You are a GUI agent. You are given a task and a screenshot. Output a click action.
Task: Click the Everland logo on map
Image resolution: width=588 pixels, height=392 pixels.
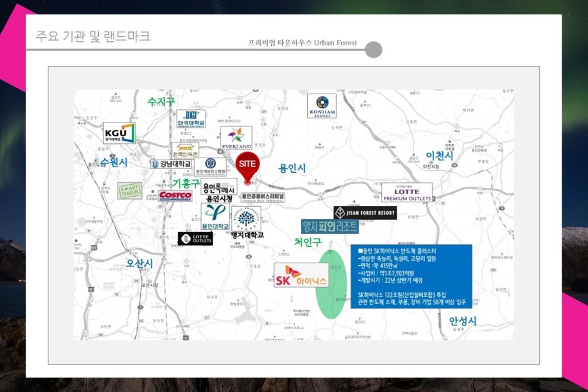tap(236, 138)
